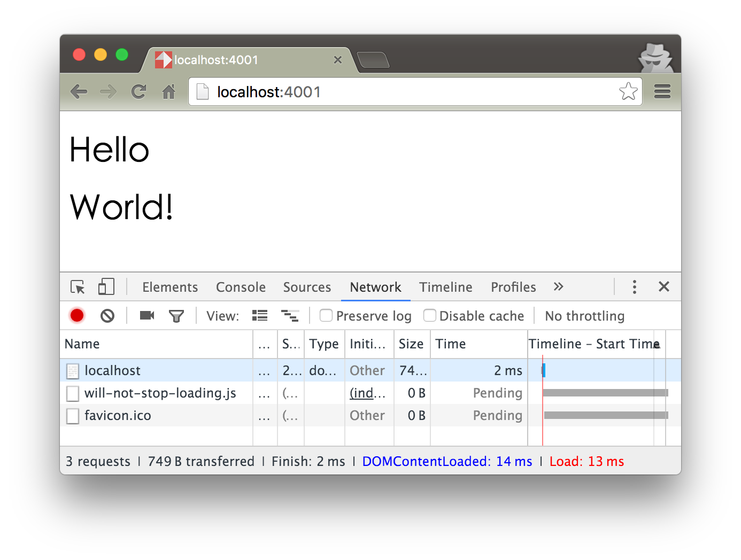Click the inspect element picker icon
Screen dimensions: 741x560
(x=78, y=287)
